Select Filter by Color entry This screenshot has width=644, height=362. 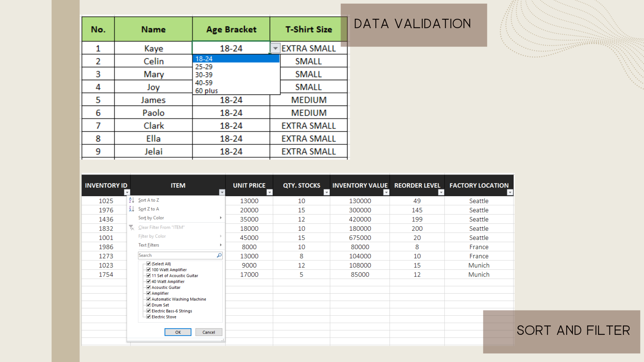click(176, 236)
